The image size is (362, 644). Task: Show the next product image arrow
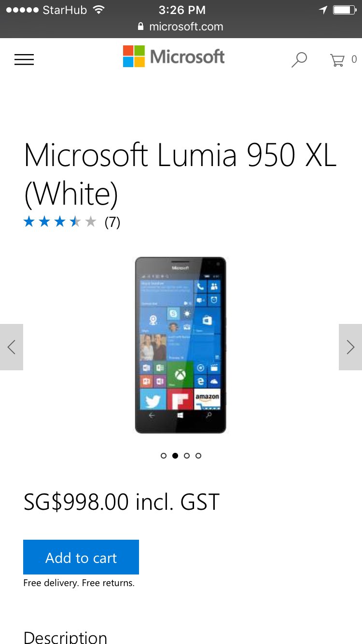(x=350, y=347)
